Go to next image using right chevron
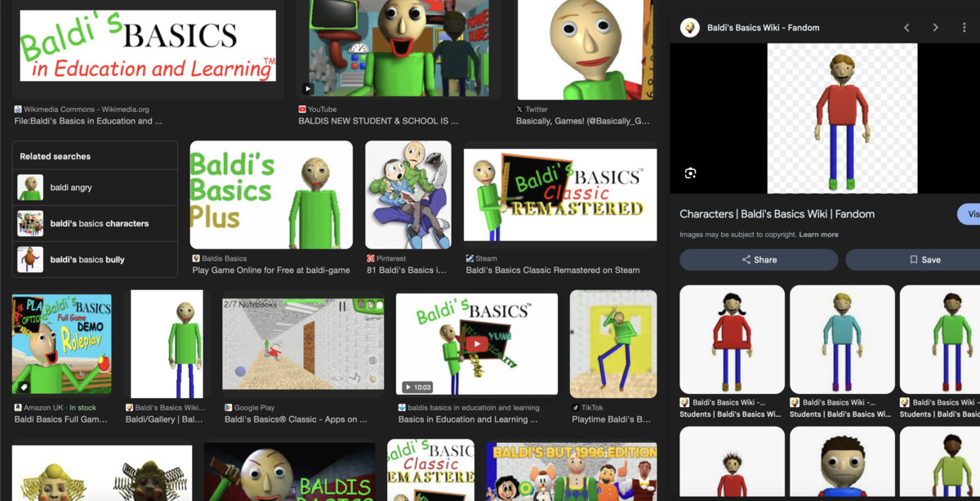 pyautogui.click(x=935, y=28)
